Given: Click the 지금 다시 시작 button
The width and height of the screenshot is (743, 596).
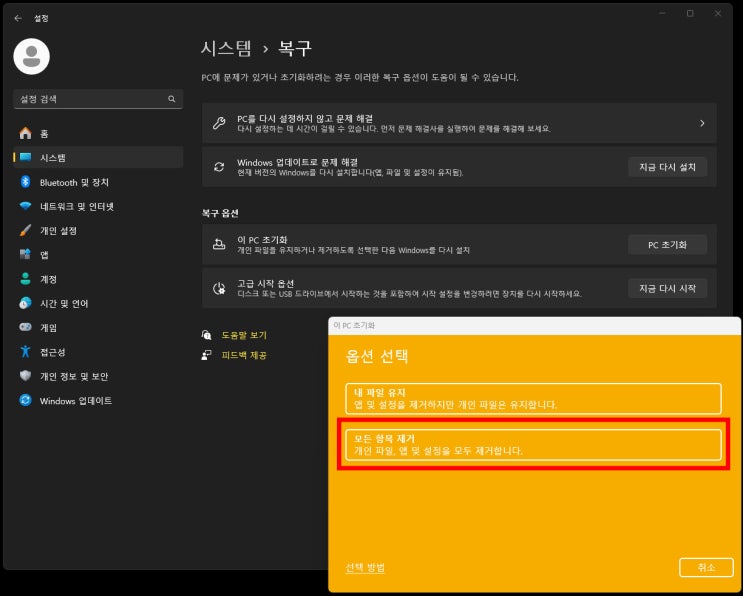Looking at the screenshot, I should coord(667,288).
